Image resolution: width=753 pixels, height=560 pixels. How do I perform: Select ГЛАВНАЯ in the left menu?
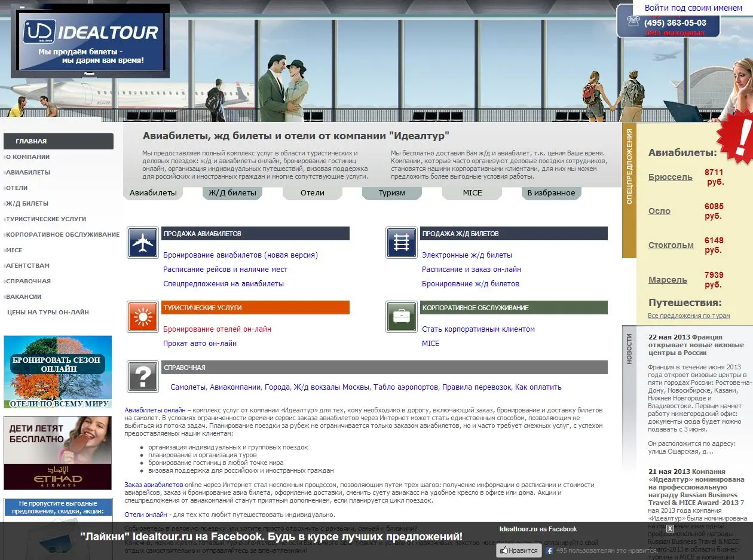59,142
